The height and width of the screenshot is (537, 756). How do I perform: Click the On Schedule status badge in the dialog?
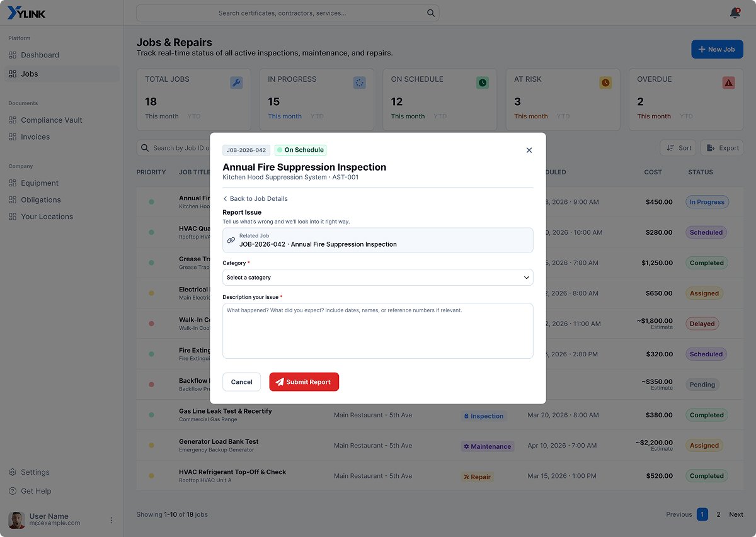pyautogui.click(x=301, y=150)
